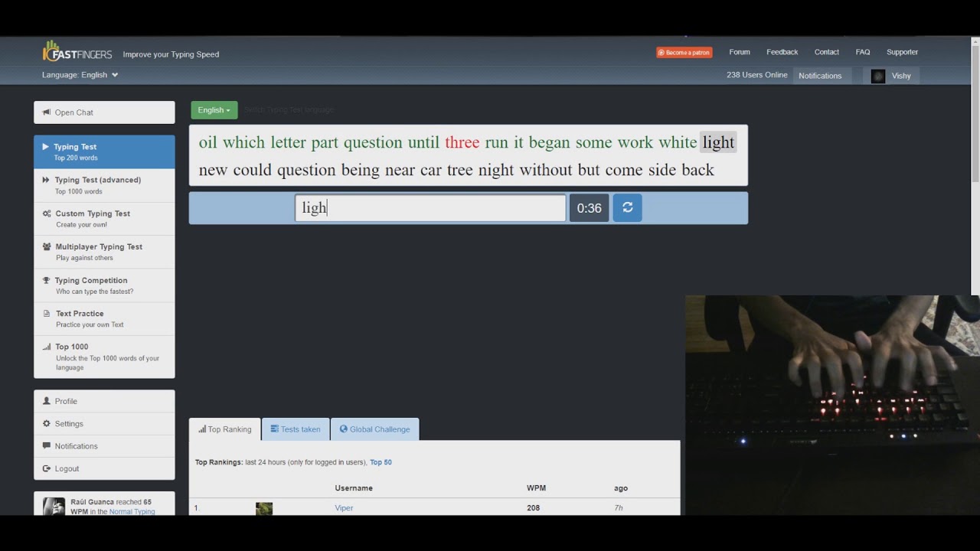Click the Settings gear icon in the sidebar
The width and height of the screenshot is (980, 551).
coord(47,423)
